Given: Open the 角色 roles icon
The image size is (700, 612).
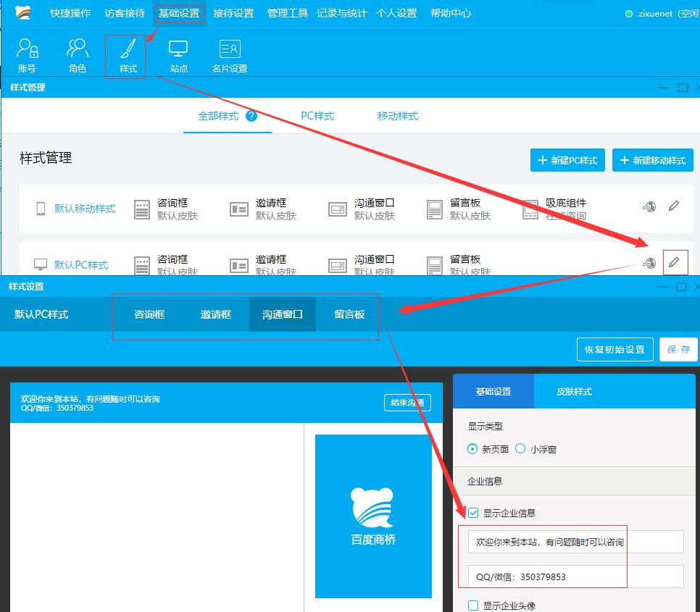Looking at the screenshot, I should (78, 55).
